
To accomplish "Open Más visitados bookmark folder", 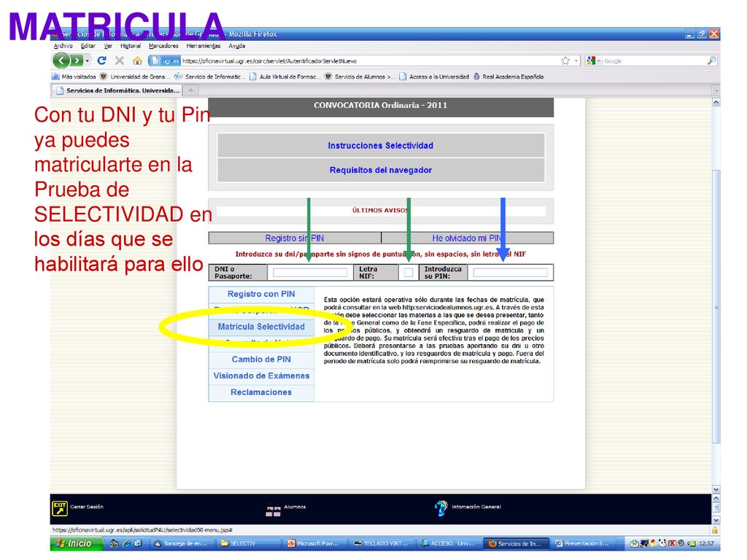I will 74,76.
